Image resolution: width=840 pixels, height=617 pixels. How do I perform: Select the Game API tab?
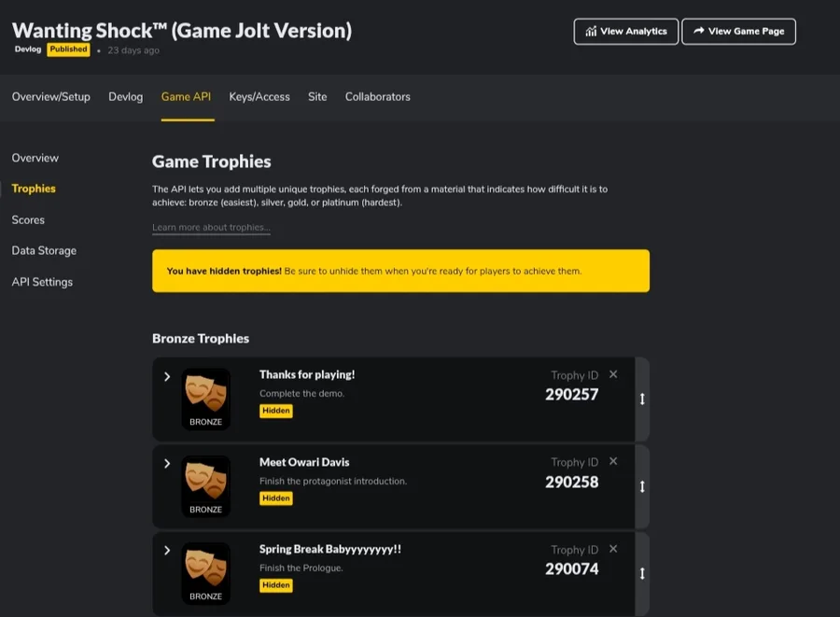pyautogui.click(x=186, y=97)
